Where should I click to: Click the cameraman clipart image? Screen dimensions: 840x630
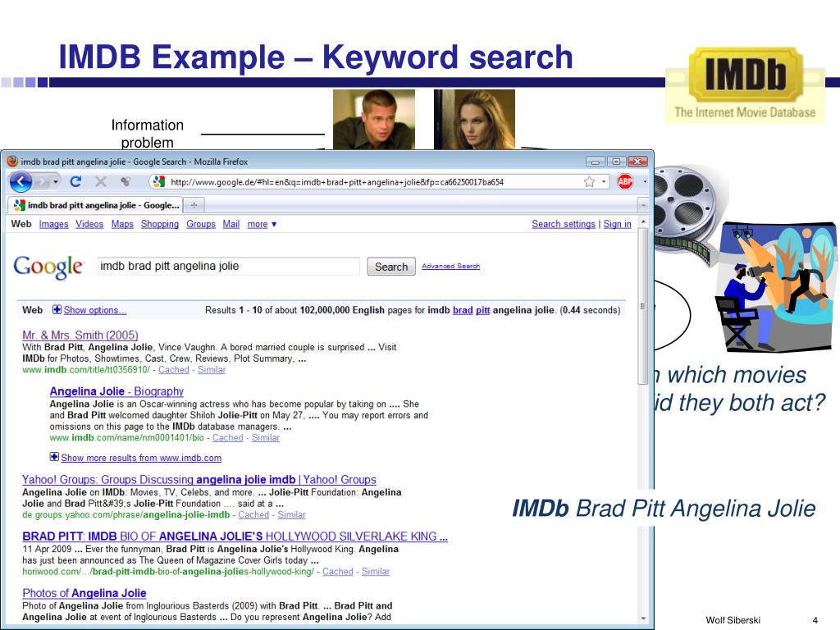[775, 286]
